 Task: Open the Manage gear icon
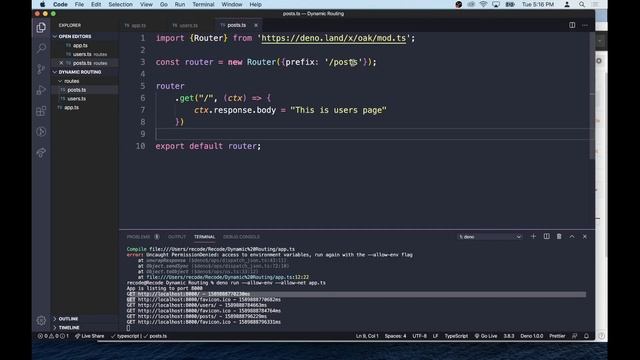[41, 320]
